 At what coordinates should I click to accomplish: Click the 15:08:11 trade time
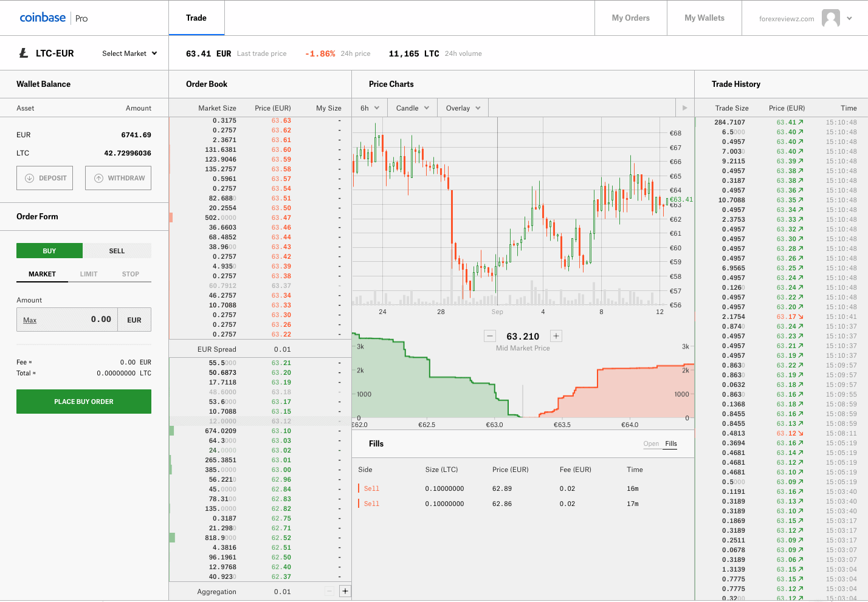(x=841, y=433)
